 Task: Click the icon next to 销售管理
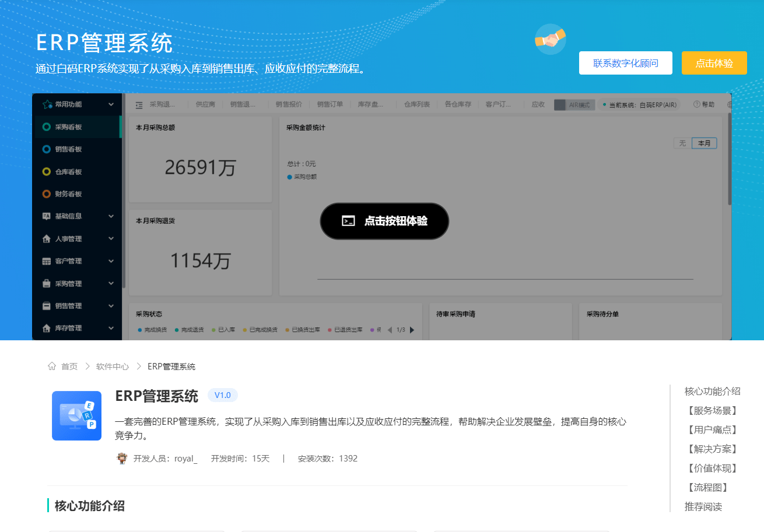[x=47, y=306]
